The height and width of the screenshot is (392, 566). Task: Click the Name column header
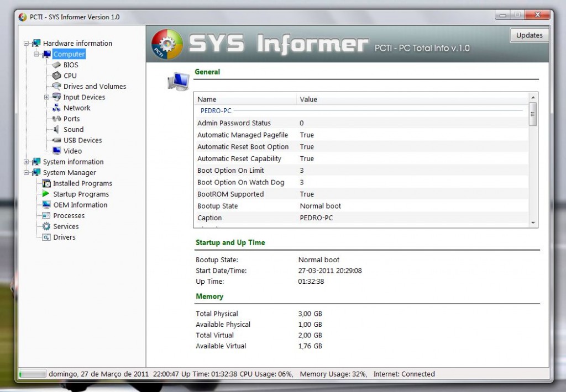pos(245,99)
